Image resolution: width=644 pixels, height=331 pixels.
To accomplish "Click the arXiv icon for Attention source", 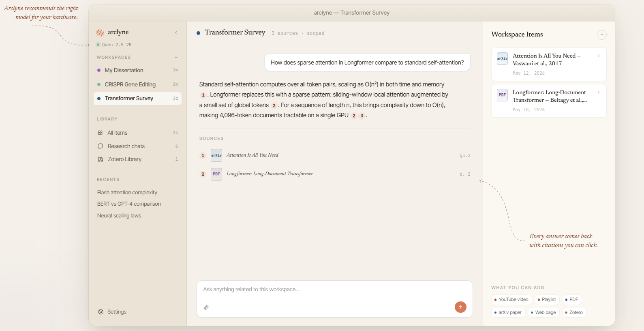I will coord(216,155).
